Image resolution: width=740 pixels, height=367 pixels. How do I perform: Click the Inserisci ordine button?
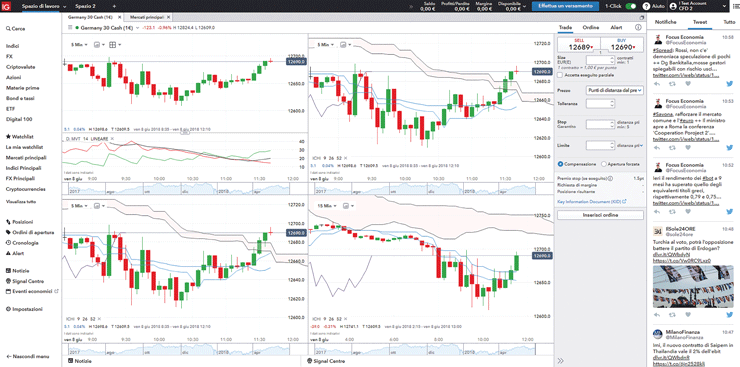(x=600, y=215)
